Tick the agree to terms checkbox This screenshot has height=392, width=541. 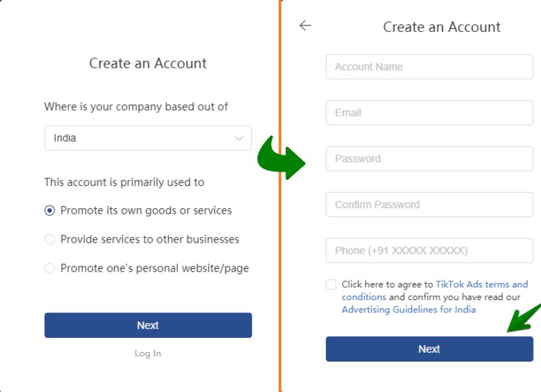click(x=331, y=285)
